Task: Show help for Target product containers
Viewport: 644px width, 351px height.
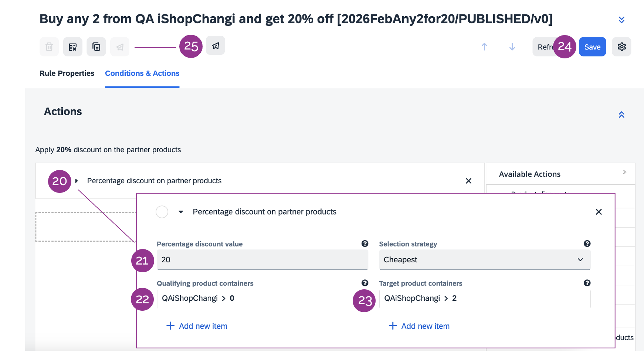Action: pyautogui.click(x=587, y=283)
